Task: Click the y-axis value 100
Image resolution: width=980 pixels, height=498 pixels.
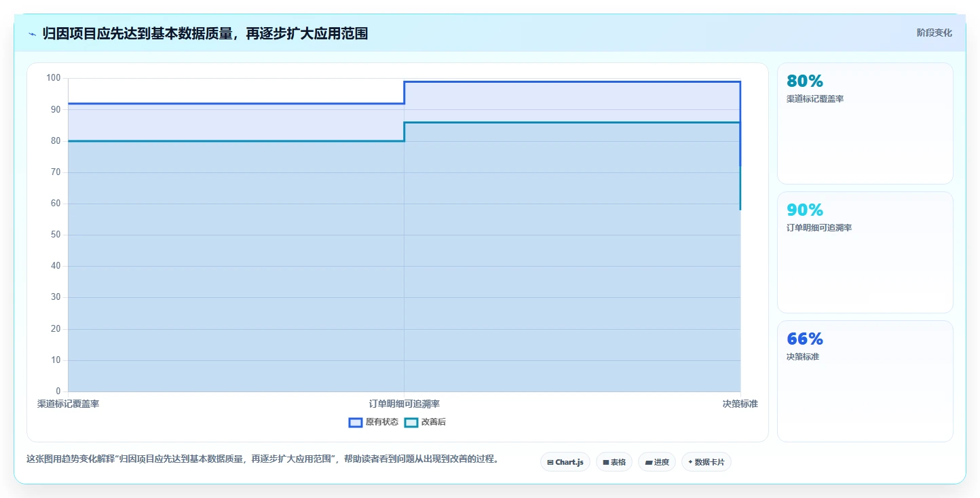Action: (54, 78)
